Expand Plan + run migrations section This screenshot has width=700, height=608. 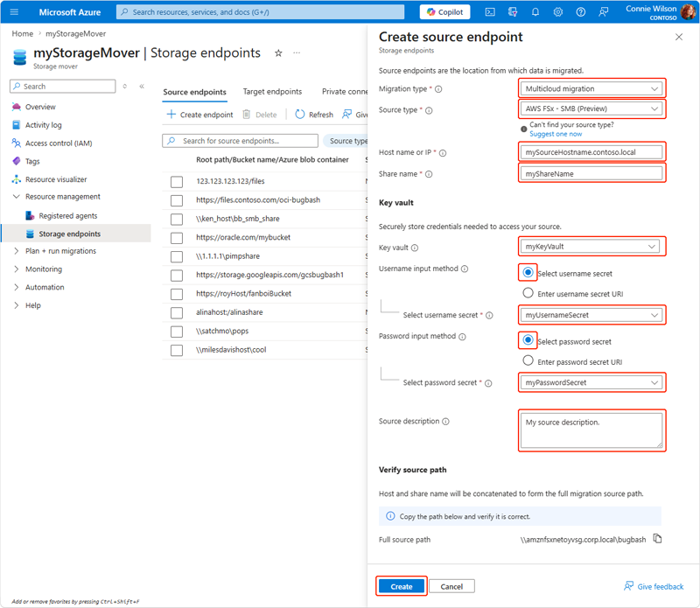[16, 251]
